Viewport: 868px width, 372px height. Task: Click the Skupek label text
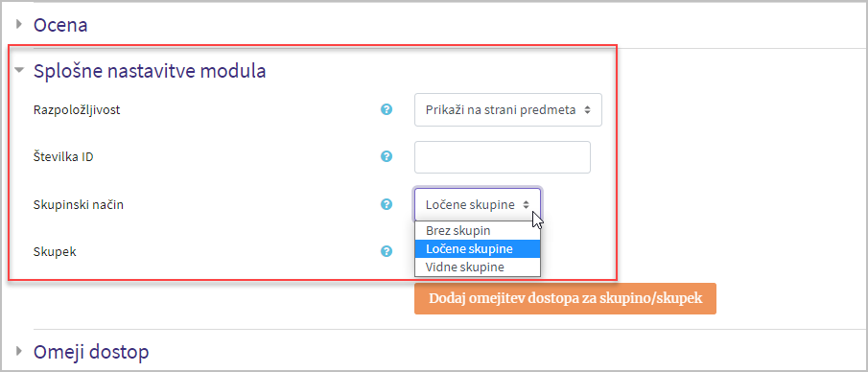55,252
